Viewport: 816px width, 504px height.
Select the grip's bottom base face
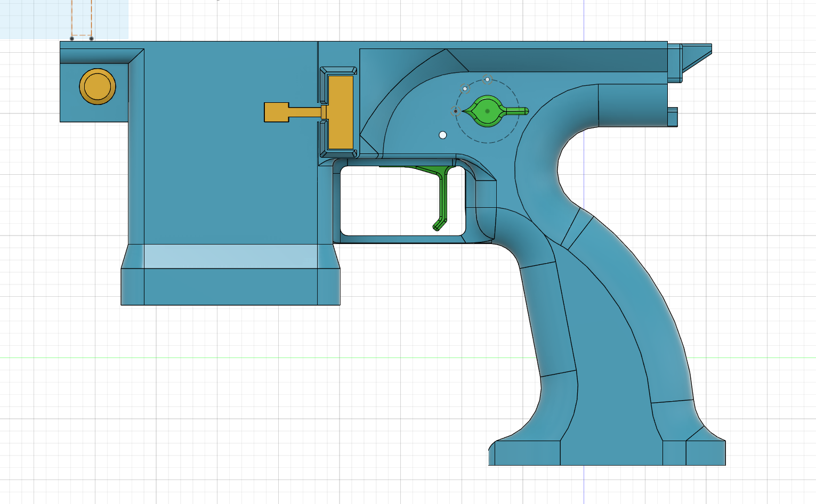611,453
